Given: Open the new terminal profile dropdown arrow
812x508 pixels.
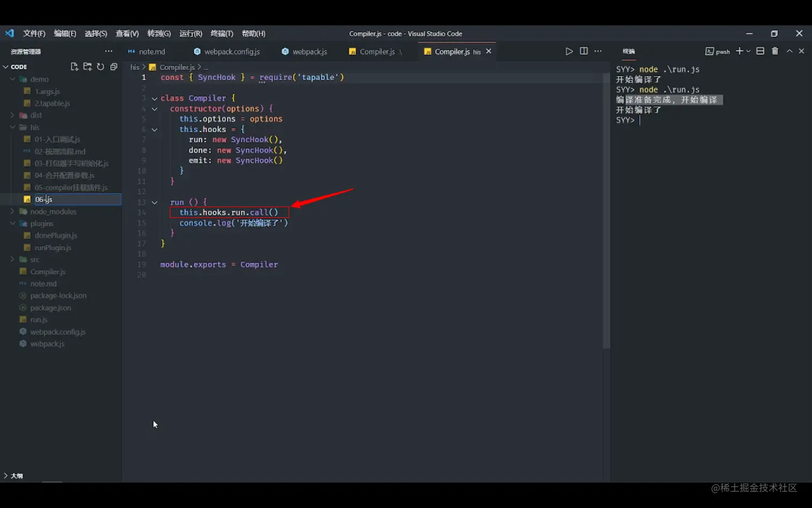Looking at the screenshot, I should point(748,51).
